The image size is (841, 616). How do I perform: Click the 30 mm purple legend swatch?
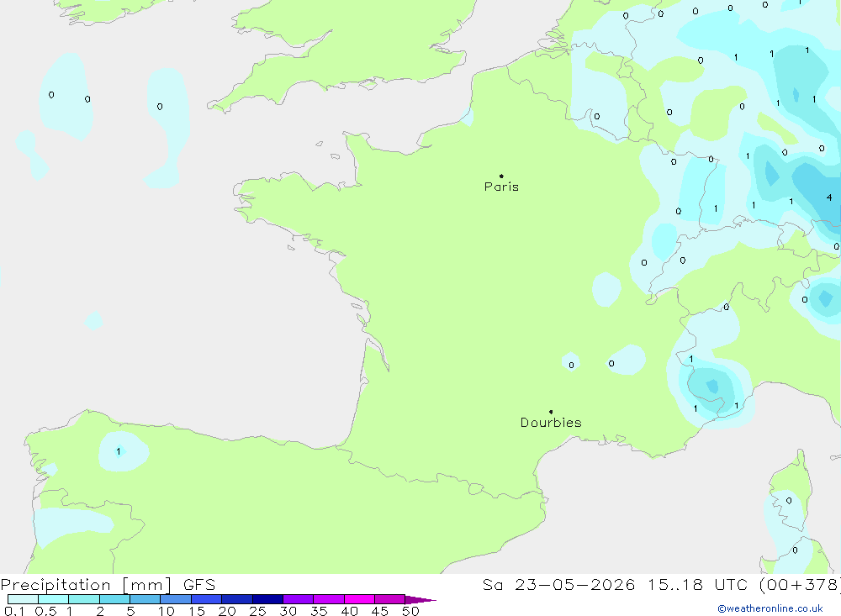[x=299, y=599]
